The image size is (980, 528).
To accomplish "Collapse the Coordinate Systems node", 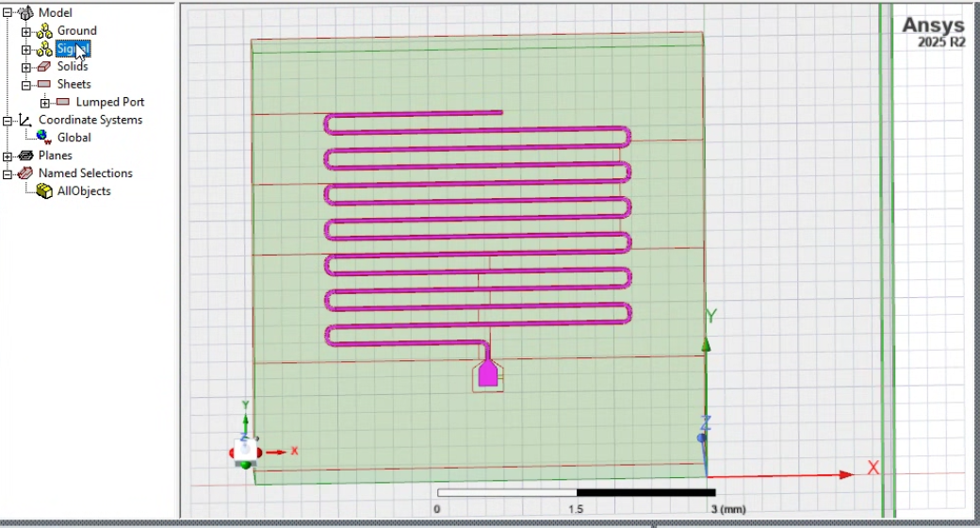I will pyautogui.click(x=8, y=120).
